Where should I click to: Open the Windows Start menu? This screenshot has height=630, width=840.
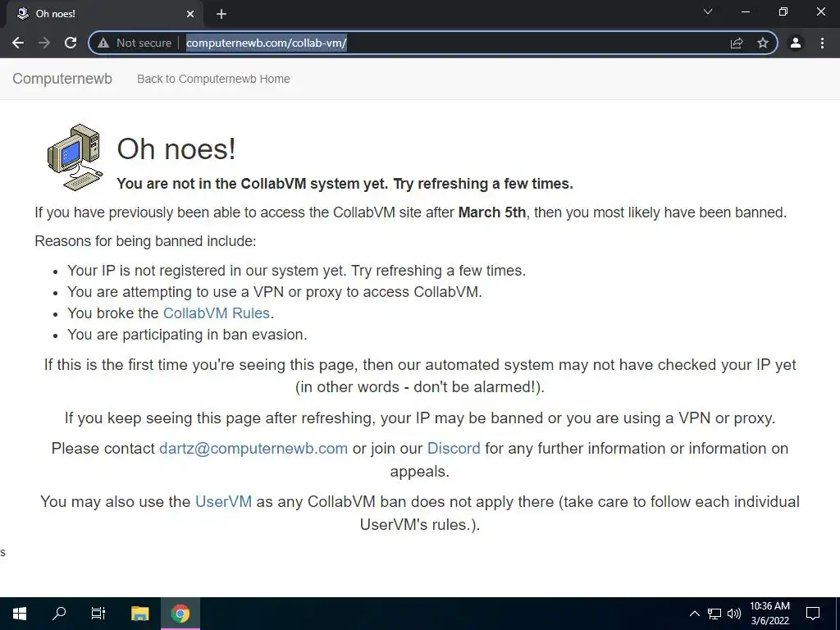tap(20, 614)
